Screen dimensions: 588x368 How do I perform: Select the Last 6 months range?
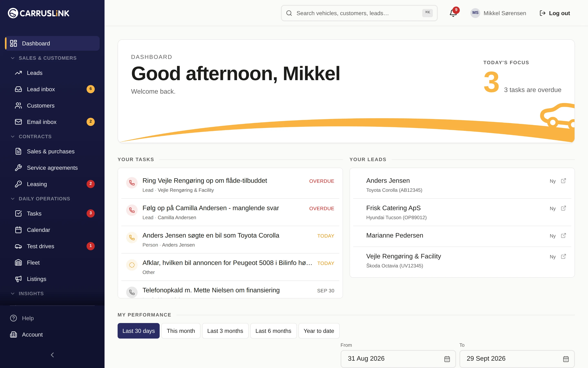[273, 331]
